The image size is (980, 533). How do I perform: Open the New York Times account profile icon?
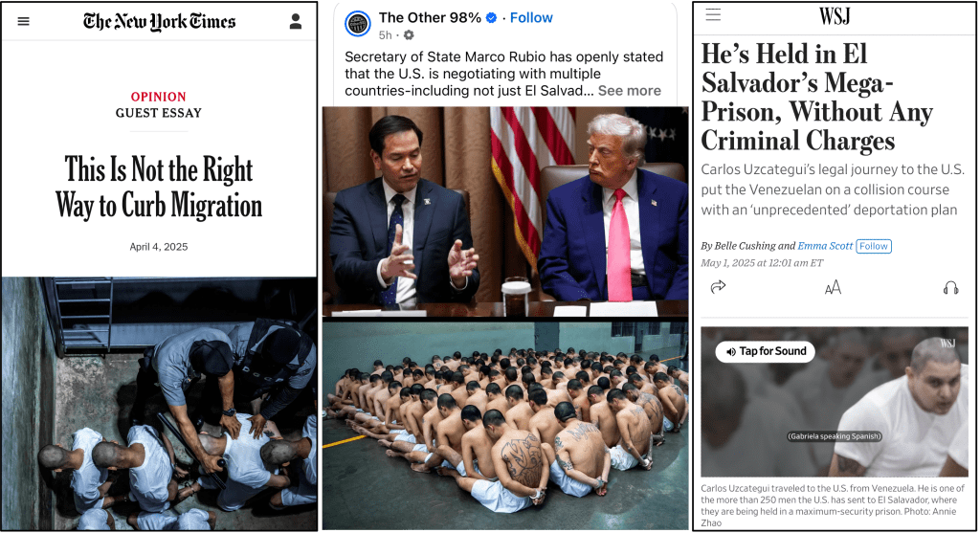296,21
